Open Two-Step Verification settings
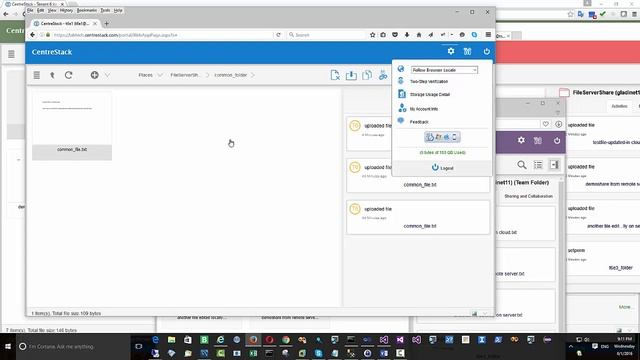The height and width of the screenshot is (360, 640). tap(429, 81)
